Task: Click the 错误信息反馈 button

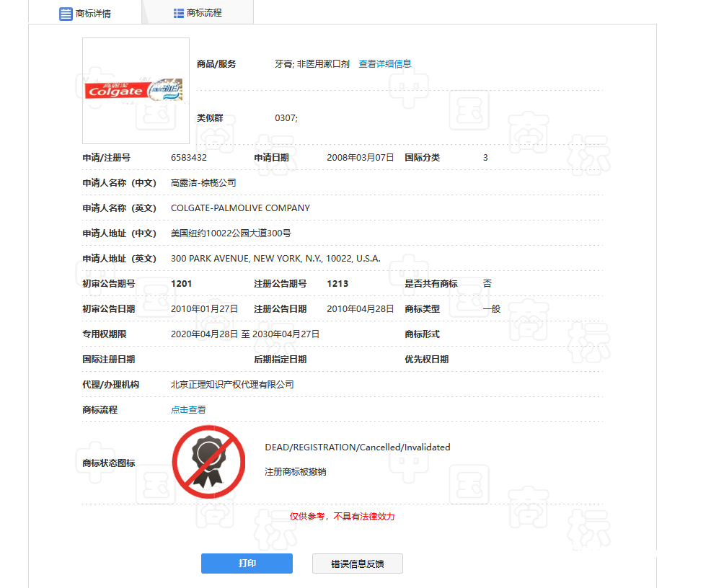Action: point(358,563)
